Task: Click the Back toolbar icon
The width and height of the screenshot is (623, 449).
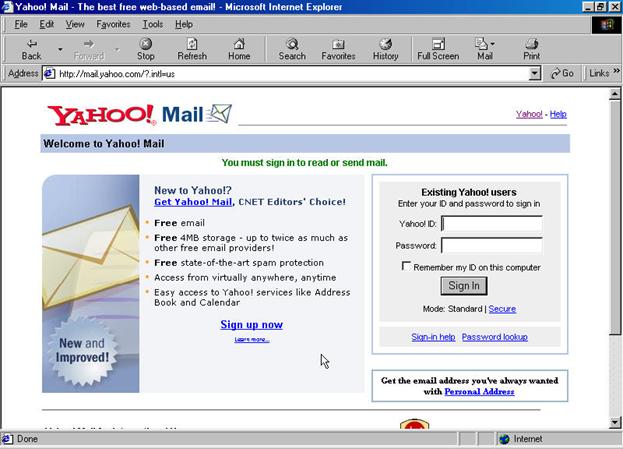Action: pos(31,49)
